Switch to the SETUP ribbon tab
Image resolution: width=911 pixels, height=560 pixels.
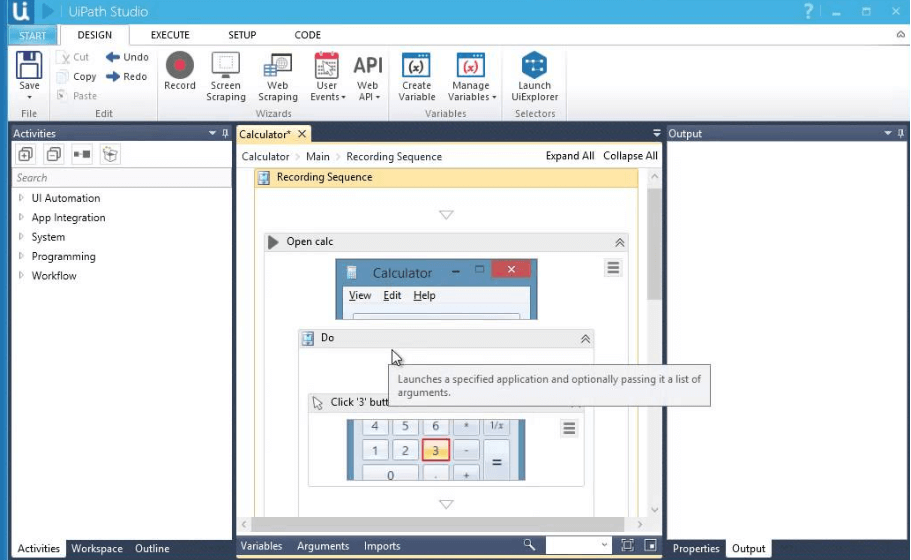pos(242,35)
